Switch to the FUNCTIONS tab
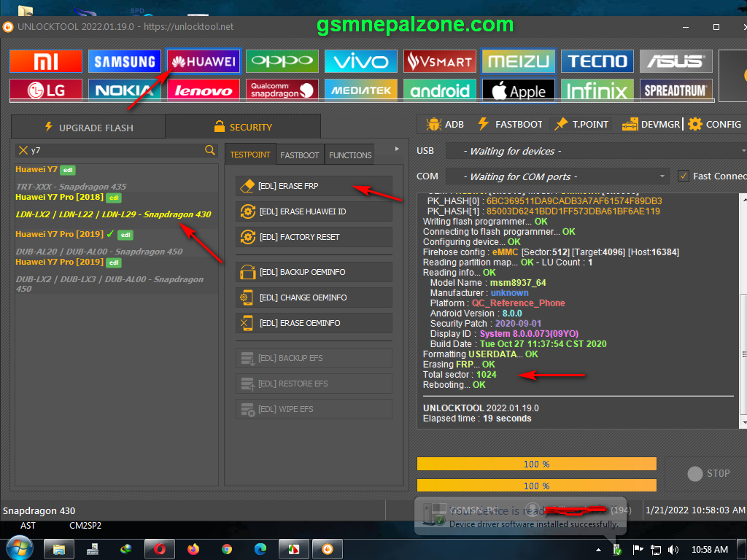Viewport: 747px width, 560px height. point(350,155)
